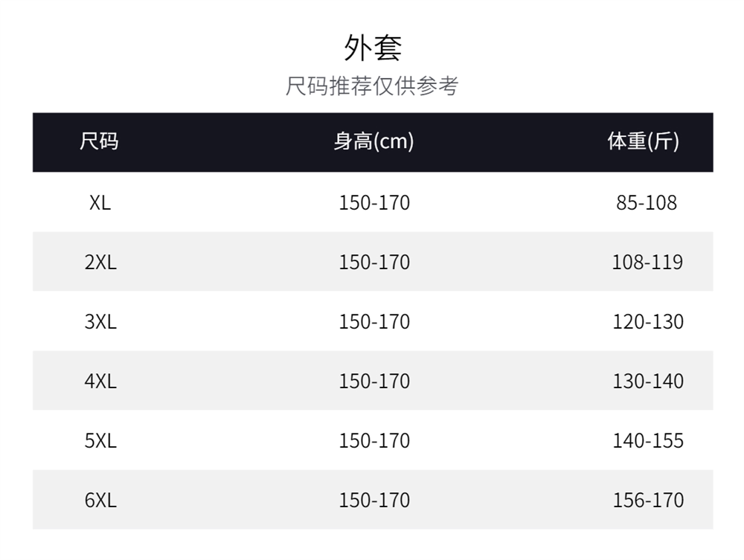Click the height value in XL row
This screenshot has width=744, height=560.
coord(374,202)
